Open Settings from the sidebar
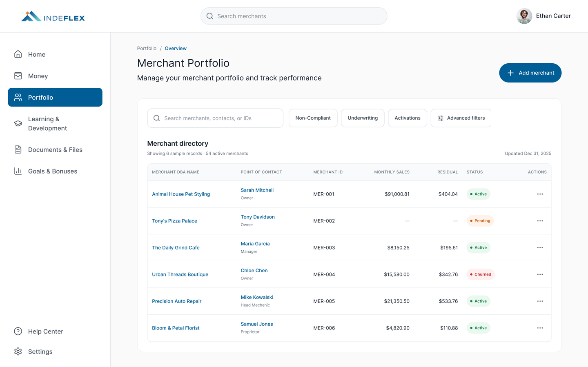The image size is (588, 367). pyautogui.click(x=55, y=351)
